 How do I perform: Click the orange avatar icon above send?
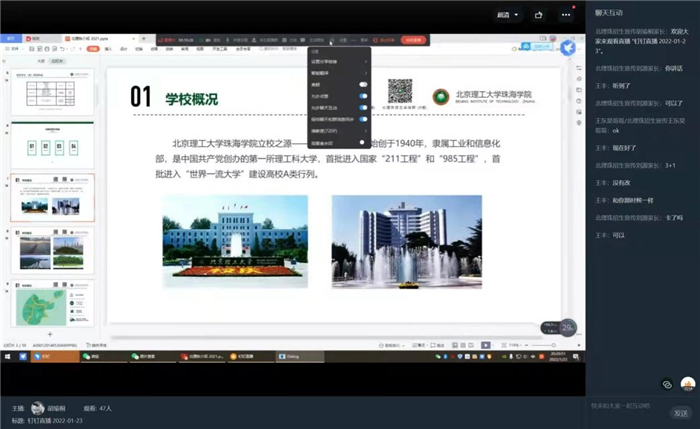coord(688,384)
